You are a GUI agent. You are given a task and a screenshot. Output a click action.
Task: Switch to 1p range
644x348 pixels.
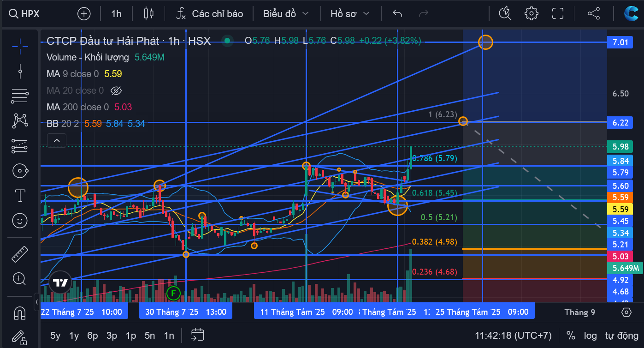click(131, 336)
